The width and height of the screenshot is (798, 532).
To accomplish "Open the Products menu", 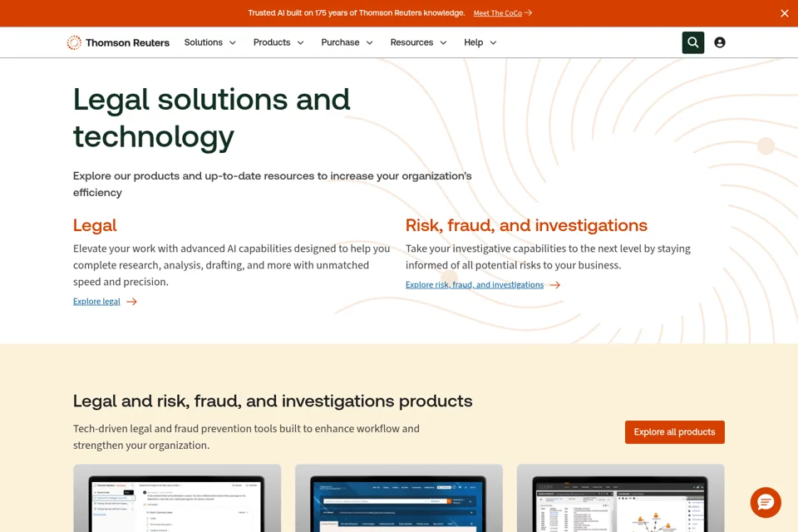I will coord(278,42).
